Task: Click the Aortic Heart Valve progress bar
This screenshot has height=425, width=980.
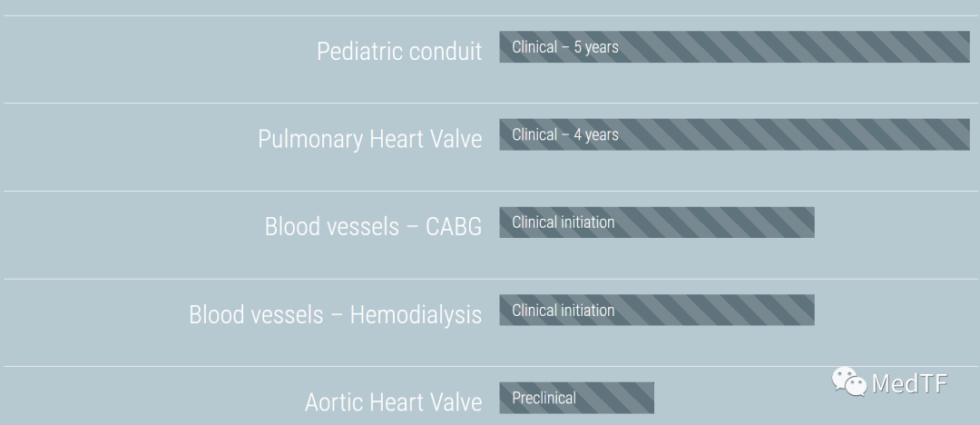Action: 576,398
